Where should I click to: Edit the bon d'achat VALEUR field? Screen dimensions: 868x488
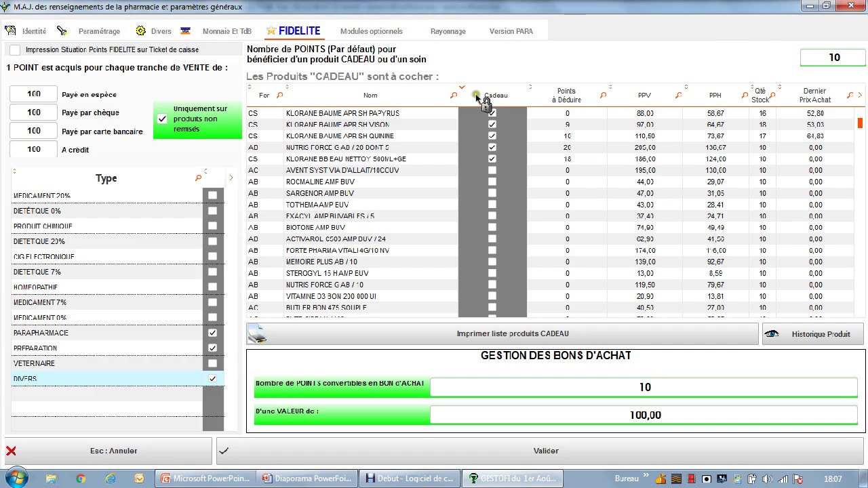click(x=644, y=415)
